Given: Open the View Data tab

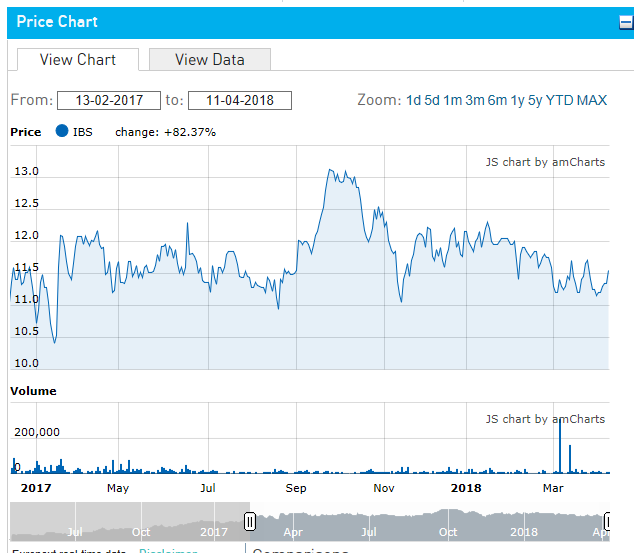Looking at the screenshot, I should 210,60.
